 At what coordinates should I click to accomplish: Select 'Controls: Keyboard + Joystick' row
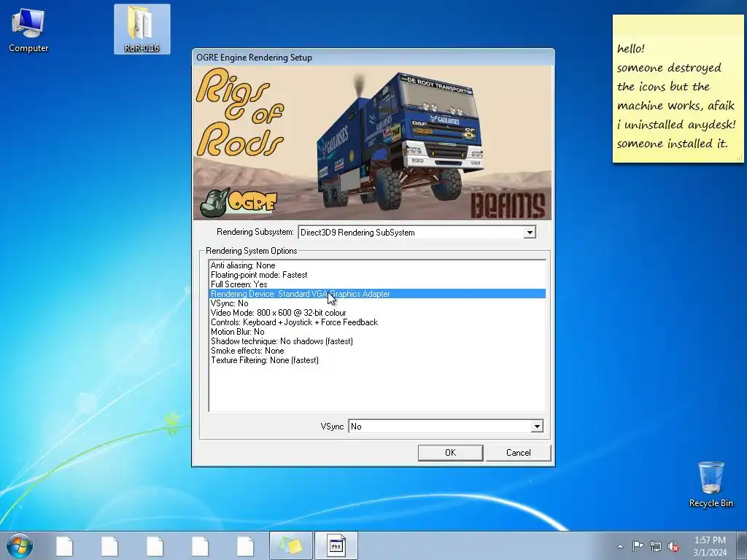pos(377,322)
